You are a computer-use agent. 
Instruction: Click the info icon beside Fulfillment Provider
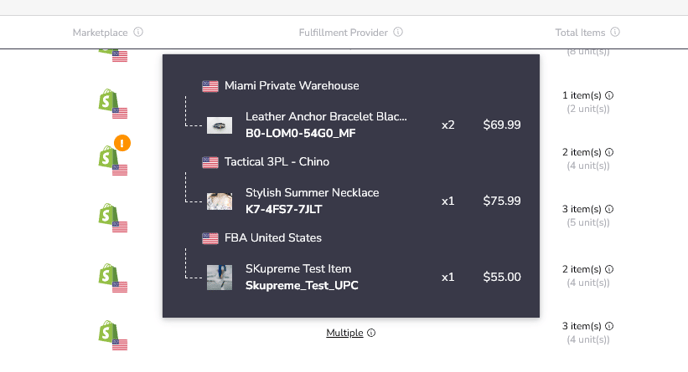point(398,32)
